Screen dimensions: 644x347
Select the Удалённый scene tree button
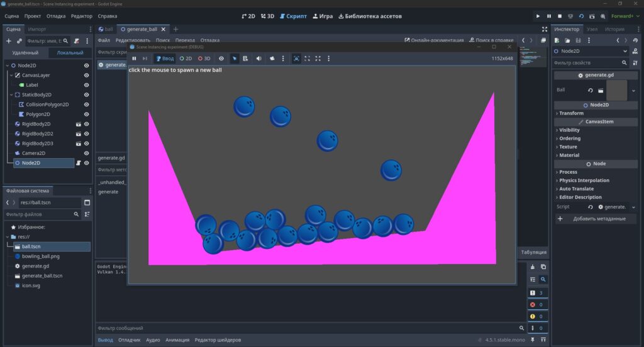[25, 53]
